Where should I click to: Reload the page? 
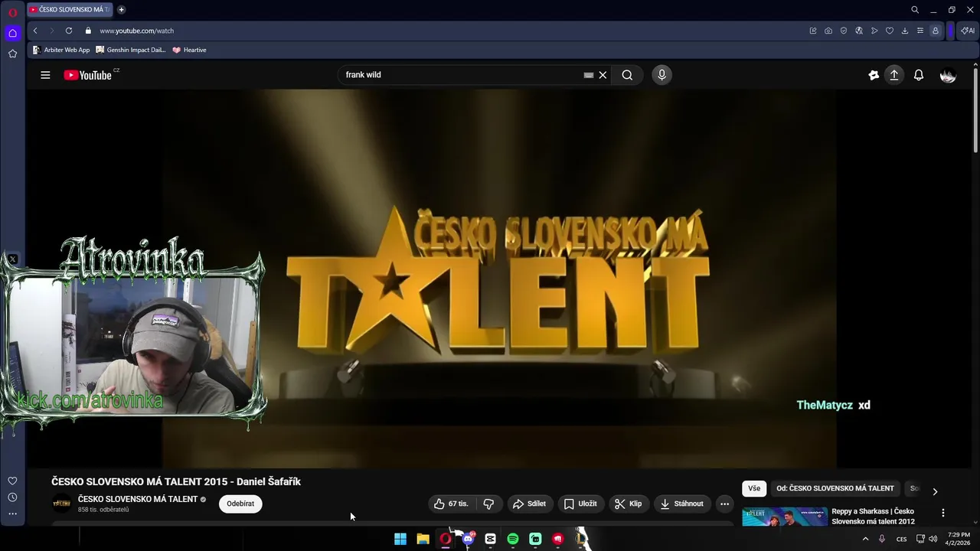tap(69, 31)
